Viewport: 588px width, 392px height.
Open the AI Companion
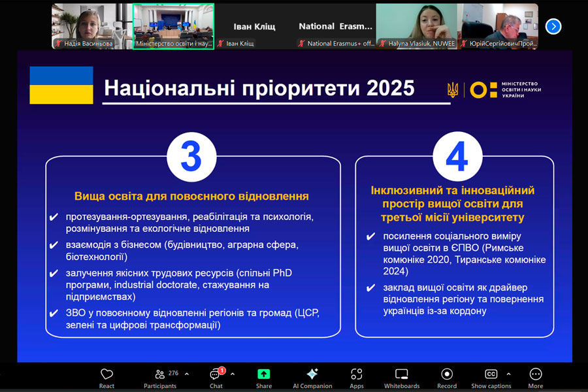pos(312,378)
